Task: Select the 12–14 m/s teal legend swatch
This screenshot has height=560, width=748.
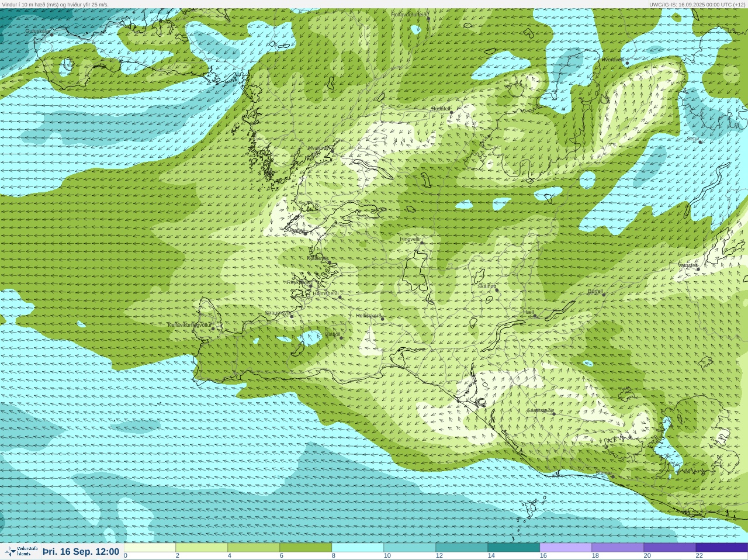Action: [462, 548]
